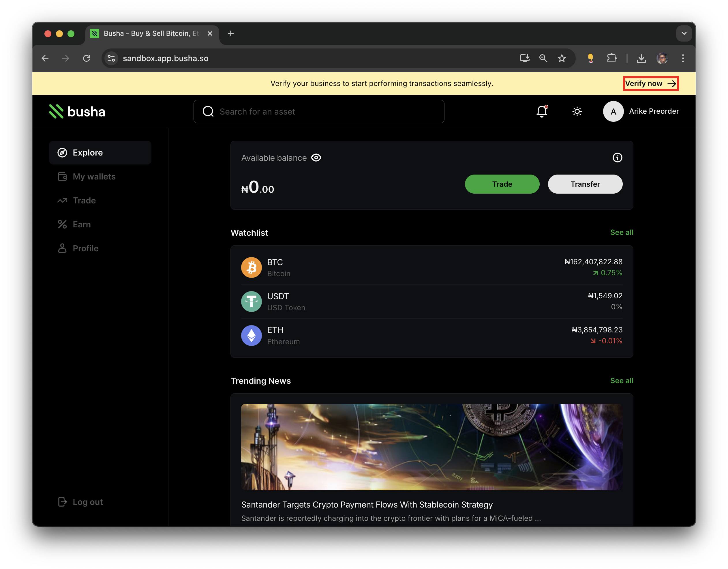Toggle balance visibility with the eye icon

(x=316, y=158)
